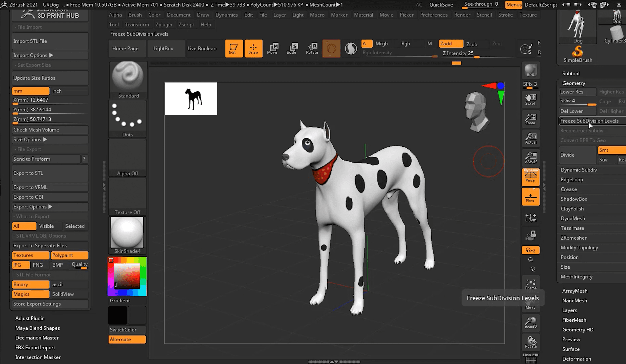Open the Preferences menu

tap(434, 15)
